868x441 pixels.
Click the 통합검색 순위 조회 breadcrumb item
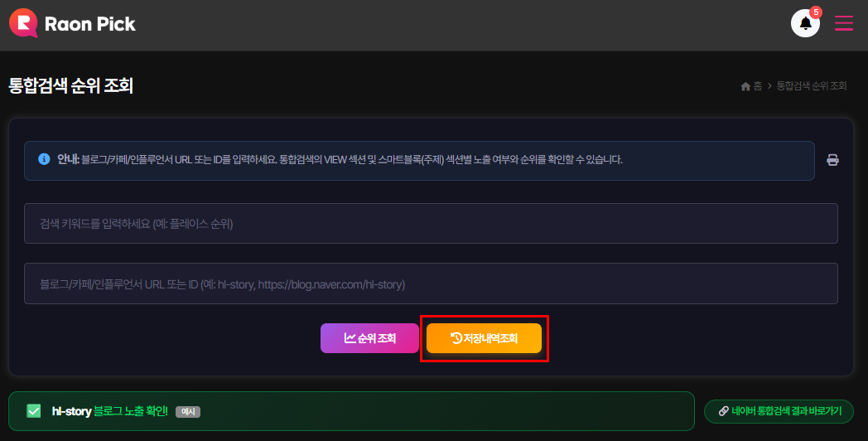point(812,86)
